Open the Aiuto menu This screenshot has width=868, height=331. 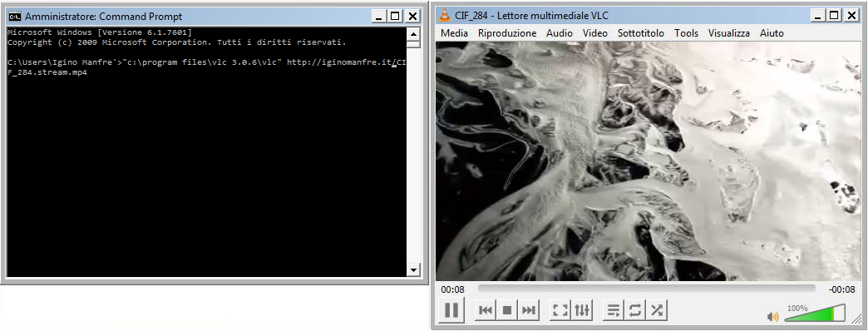(772, 33)
